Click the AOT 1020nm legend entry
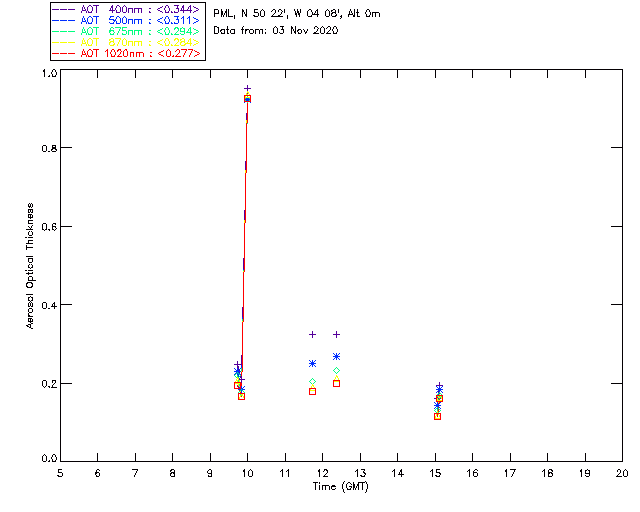 [127, 53]
